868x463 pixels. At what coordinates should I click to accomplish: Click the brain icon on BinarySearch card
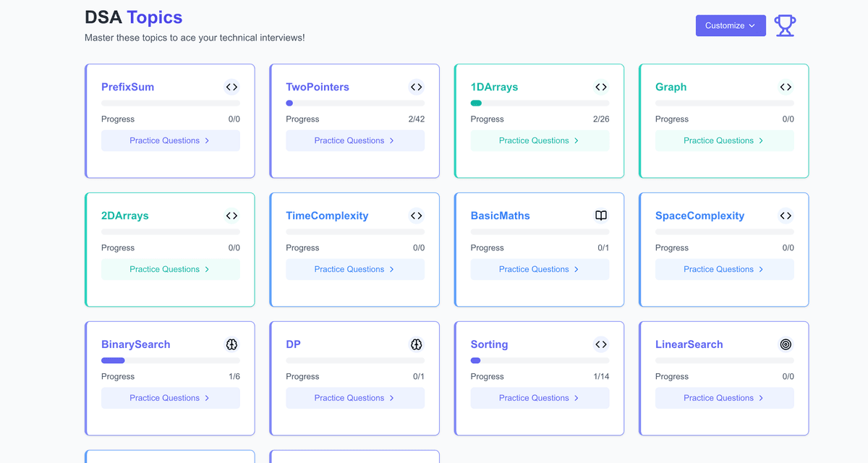[231, 344]
